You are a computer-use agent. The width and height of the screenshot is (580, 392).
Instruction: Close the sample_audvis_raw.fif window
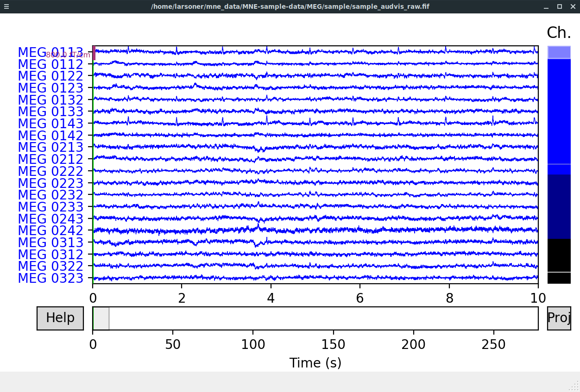click(x=572, y=6)
